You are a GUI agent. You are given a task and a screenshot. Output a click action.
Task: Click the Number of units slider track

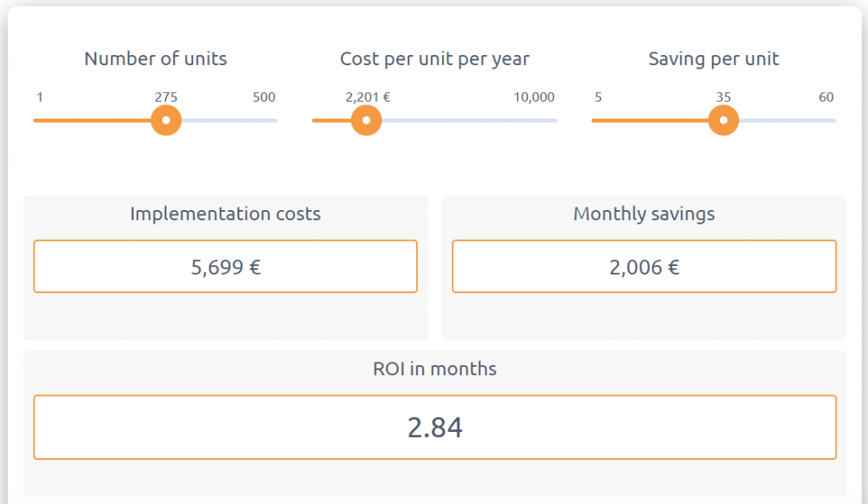[x=237, y=120]
